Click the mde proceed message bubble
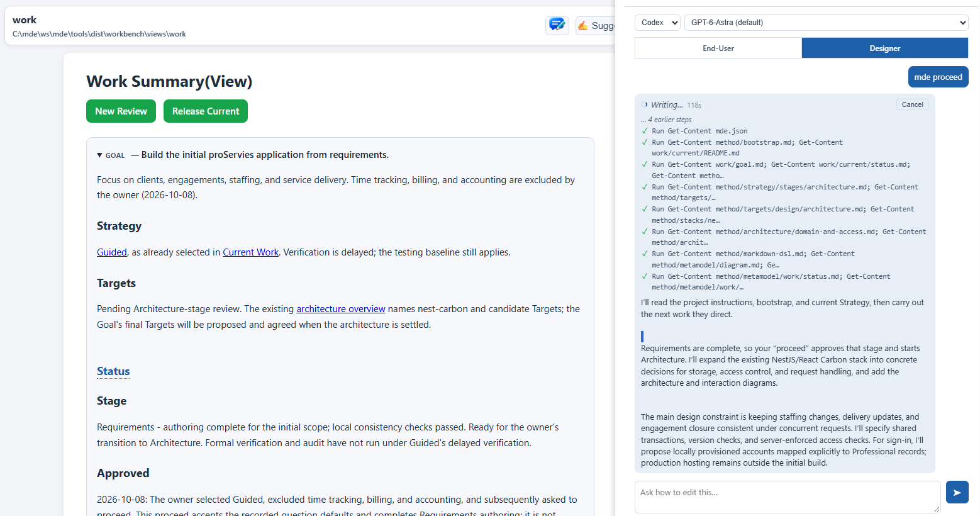Image resolution: width=980 pixels, height=516 pixels. pos(938,77)
